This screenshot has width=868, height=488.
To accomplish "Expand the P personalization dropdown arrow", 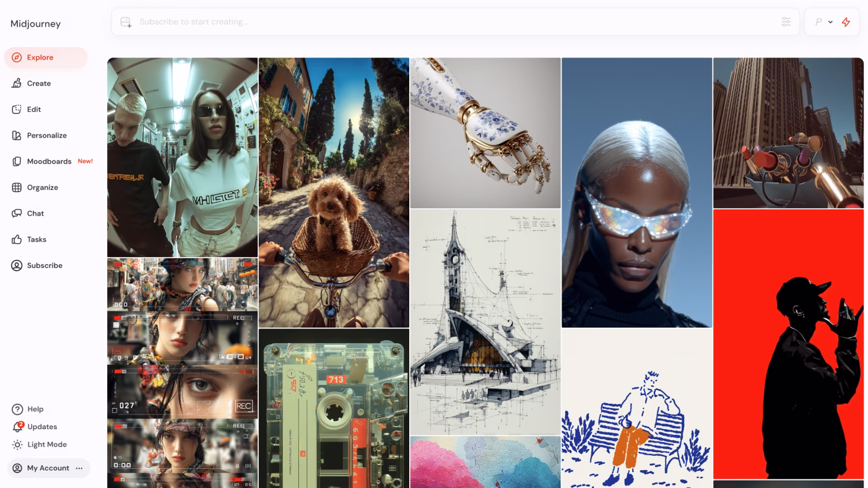I will [x=830, y=22].
